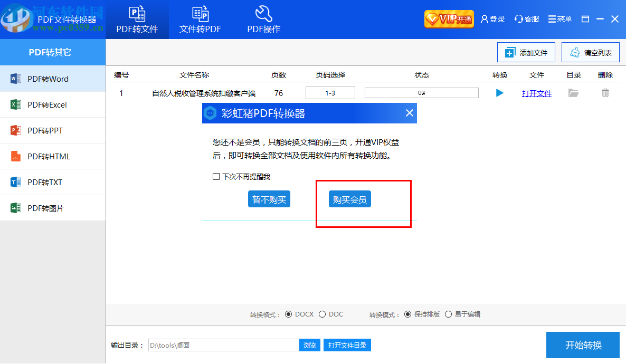Click the 开始转换 button
This screenshot has height=364, width=626.
tap(583, 345)
